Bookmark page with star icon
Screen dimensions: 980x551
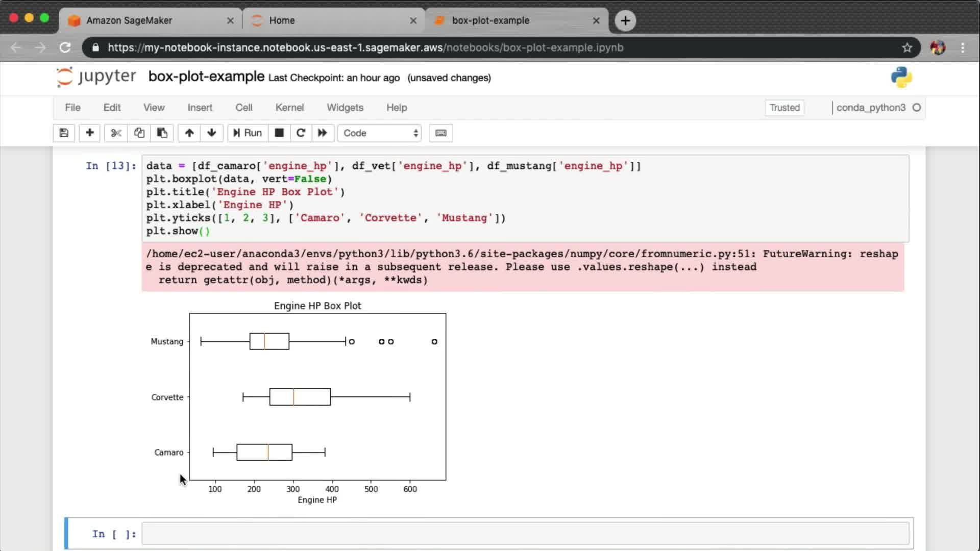pos(907,47)
